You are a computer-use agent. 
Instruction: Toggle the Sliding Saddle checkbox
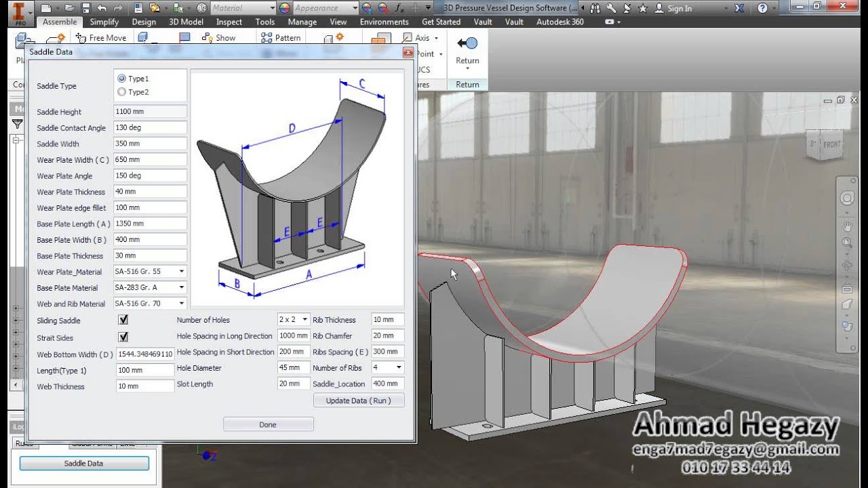tap(123, 320)
